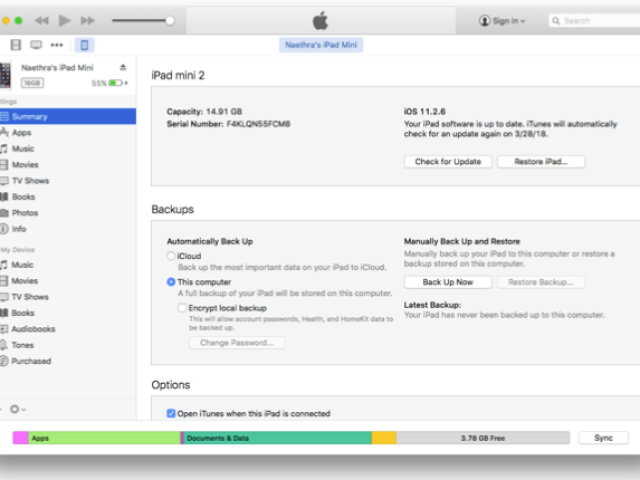Select This computer backup radio option
This screenshot has height=480, width=640.
171,282
